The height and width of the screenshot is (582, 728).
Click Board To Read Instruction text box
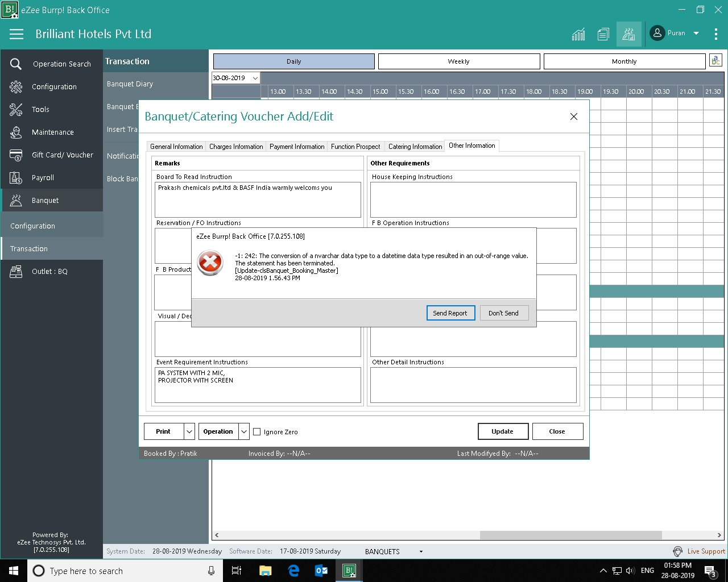coord(258,199)
